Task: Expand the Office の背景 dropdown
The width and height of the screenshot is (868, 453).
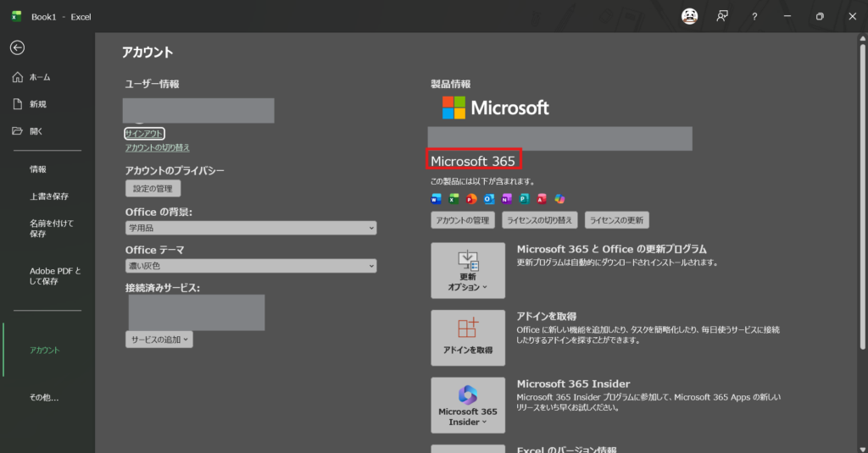Action: (x=251, y=229)
